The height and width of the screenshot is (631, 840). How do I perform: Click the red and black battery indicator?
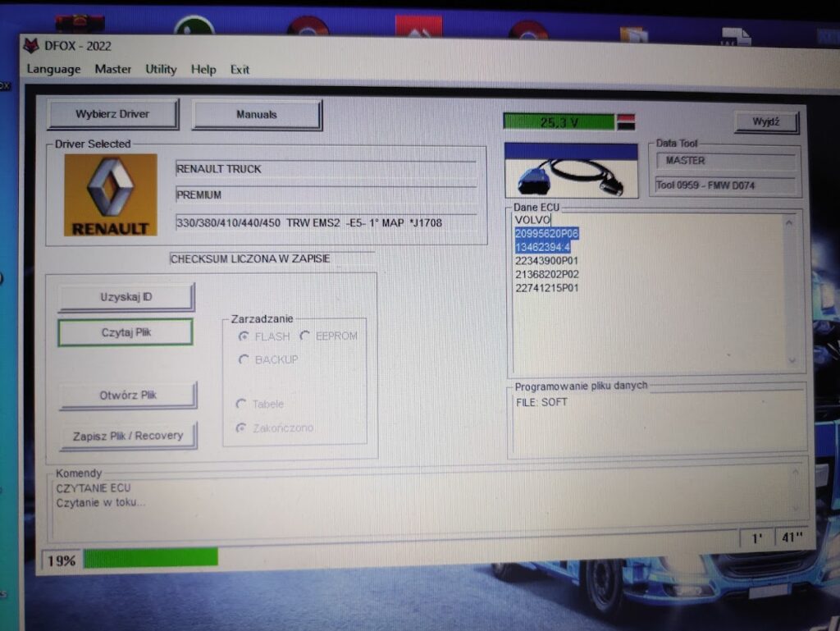[x=626, y=122]
